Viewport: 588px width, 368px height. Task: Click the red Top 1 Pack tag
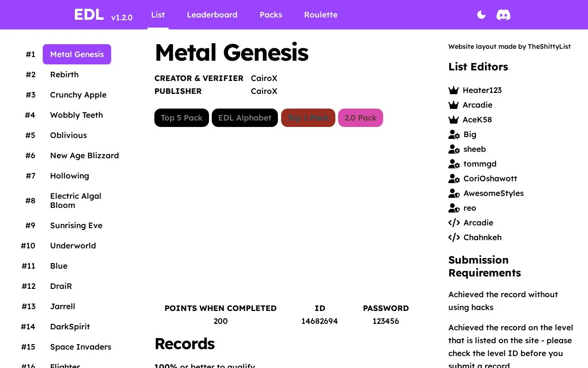308,118
